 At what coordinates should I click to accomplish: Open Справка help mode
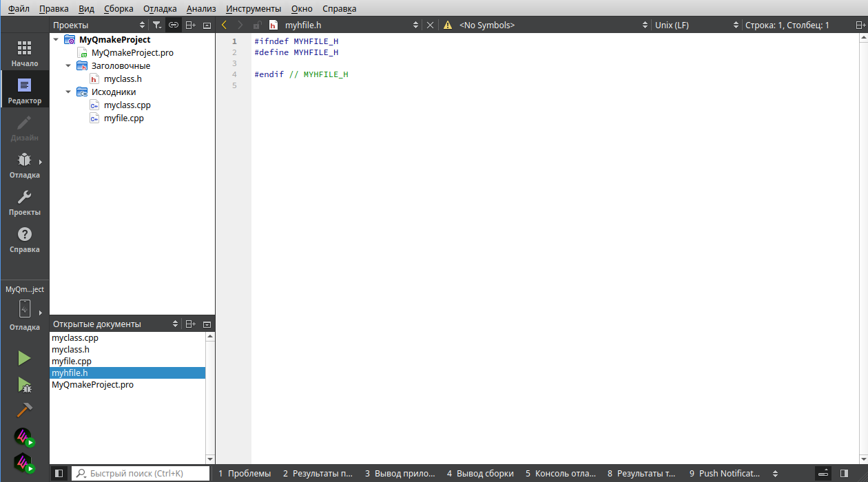tap(24, 239)
